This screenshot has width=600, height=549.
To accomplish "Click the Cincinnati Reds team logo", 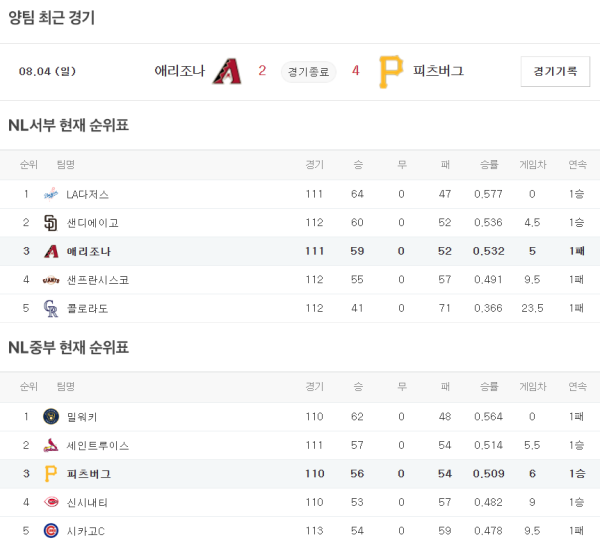I will click(51, 502).
